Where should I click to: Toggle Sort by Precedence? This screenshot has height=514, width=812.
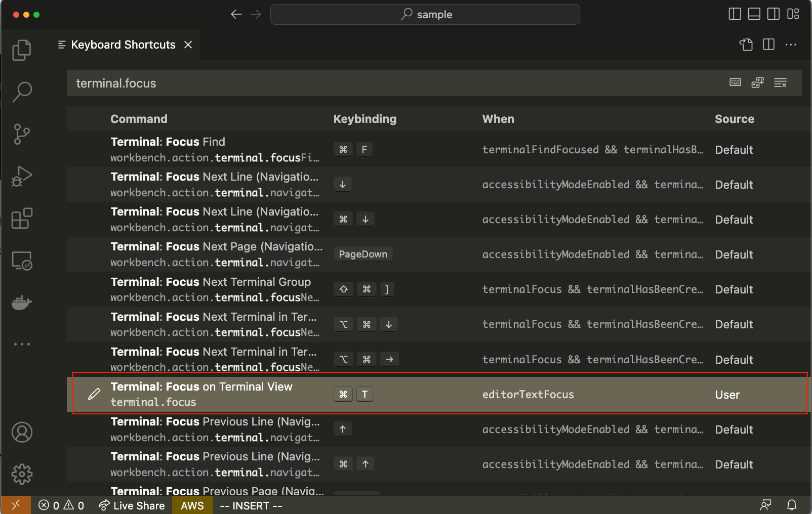pos(758,82)
